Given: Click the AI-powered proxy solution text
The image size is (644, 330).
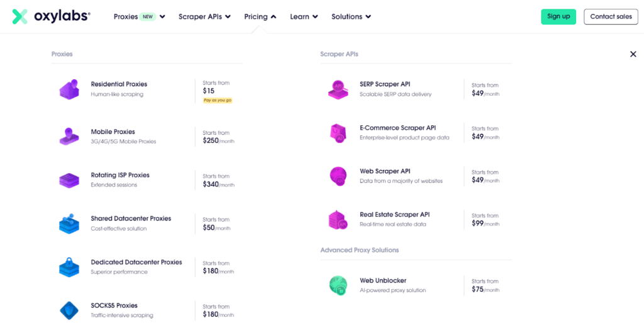Looking at the screenshot, I should click(x=392, y=290).
